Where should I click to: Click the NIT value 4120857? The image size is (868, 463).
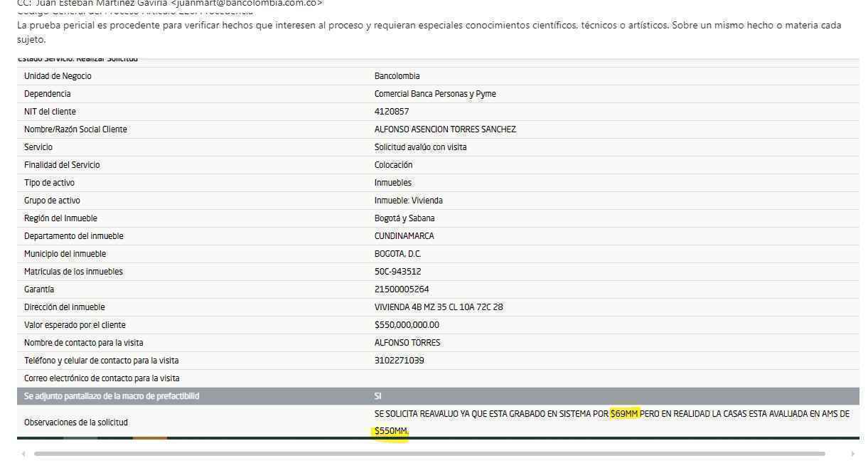point(392,112)
